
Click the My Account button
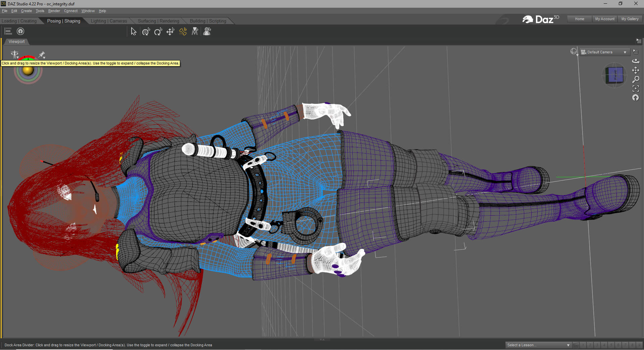(604, 19)
